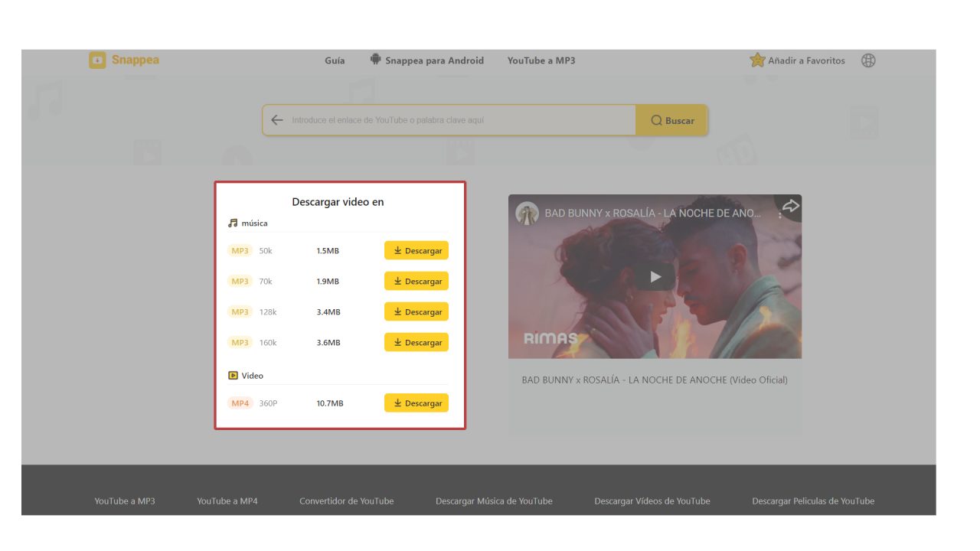Screen dimensions: 980x551
Task: Open footer link Convertidor de YouTube
Action: pyautogui.click(x=347, y=501)
